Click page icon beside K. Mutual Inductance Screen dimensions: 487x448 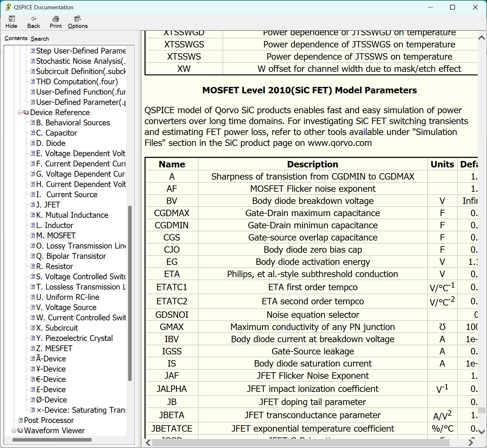(33, 215)
